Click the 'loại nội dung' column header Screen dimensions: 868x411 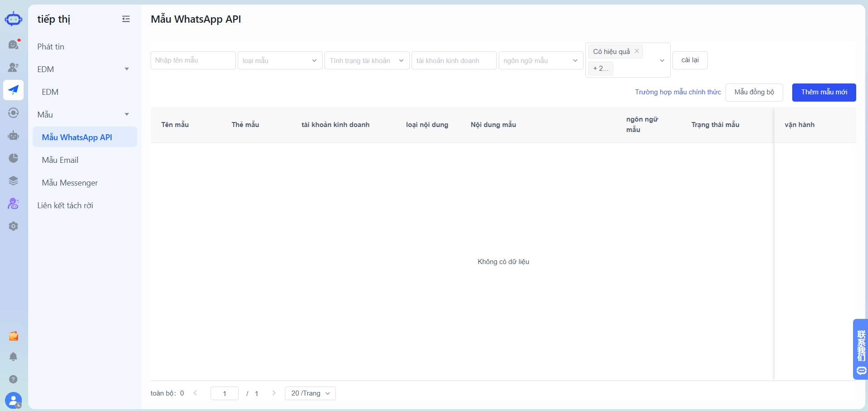(x=427, y=125)
